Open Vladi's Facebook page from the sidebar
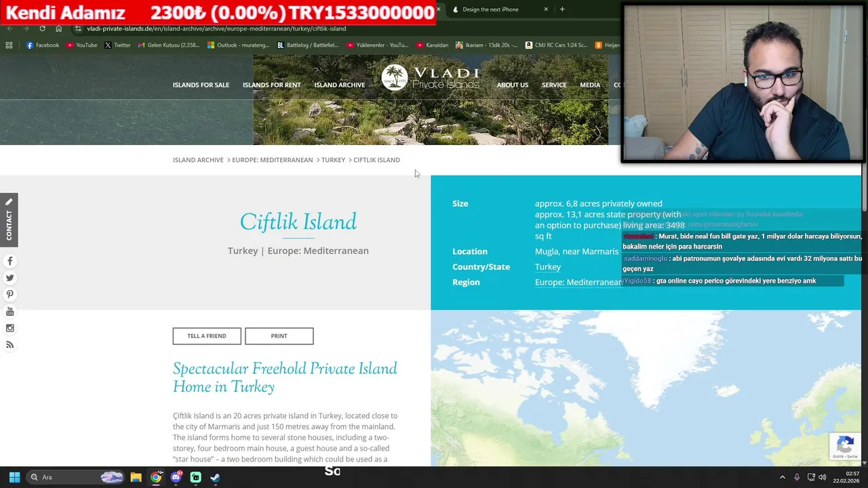 pyautogui.click(x=9, y=261)
